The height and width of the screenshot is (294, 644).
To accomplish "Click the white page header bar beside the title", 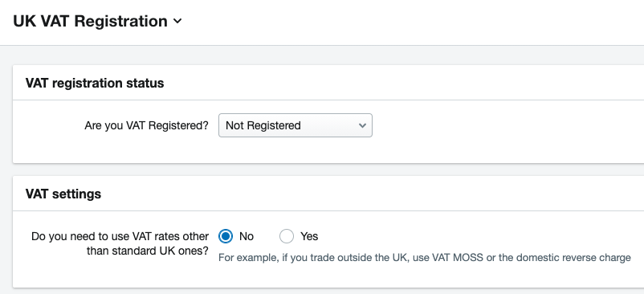I will tap(410, 22).
